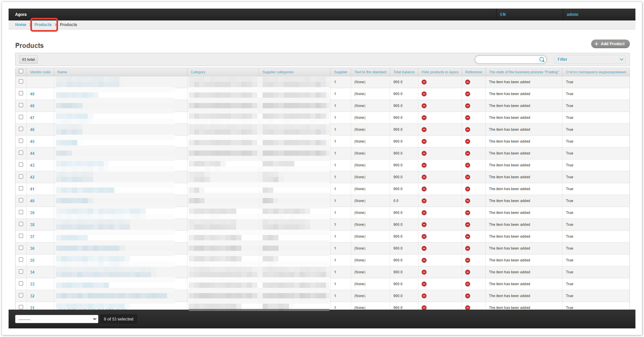Select the checkbox for vendor code 42
Screen dimensions: 644x337
click(x=21, y=177)
